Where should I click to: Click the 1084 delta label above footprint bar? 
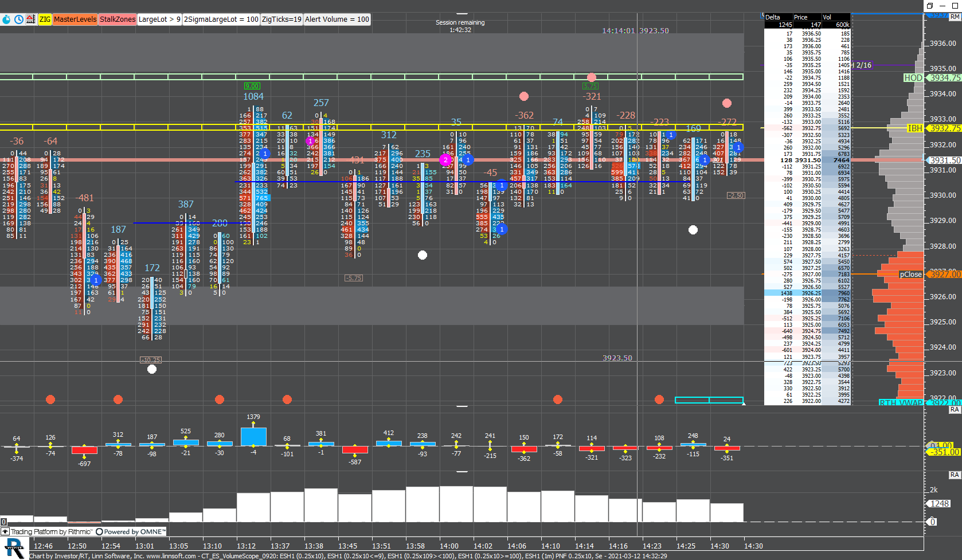tap(253, 97)
